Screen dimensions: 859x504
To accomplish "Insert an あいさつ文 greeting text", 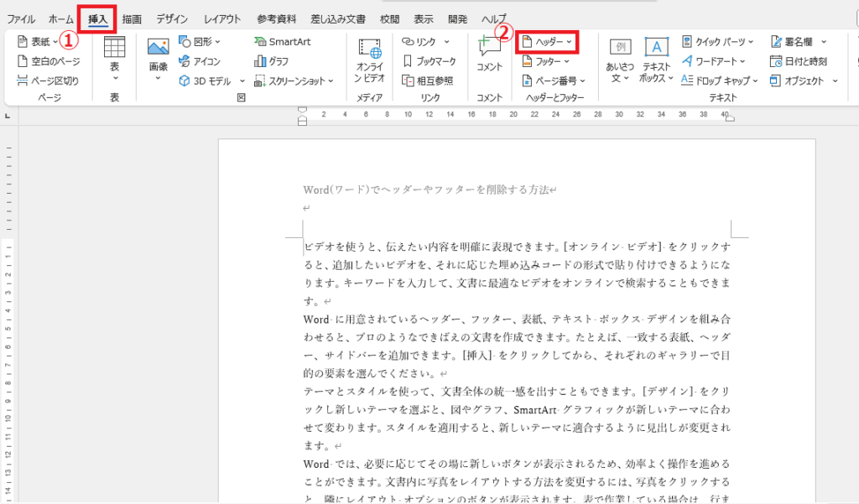I will (x=620, y=60).
